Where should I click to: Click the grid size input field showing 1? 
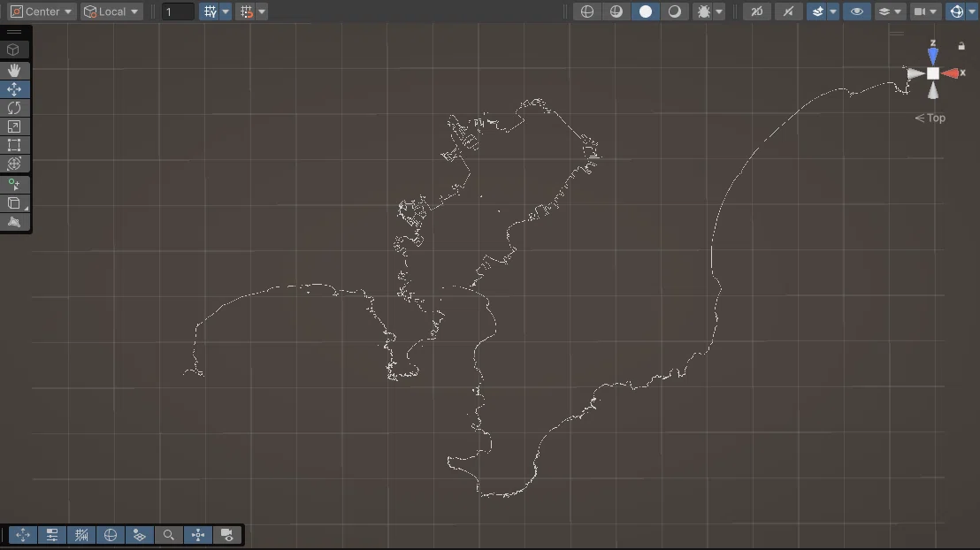click(178, 11)
